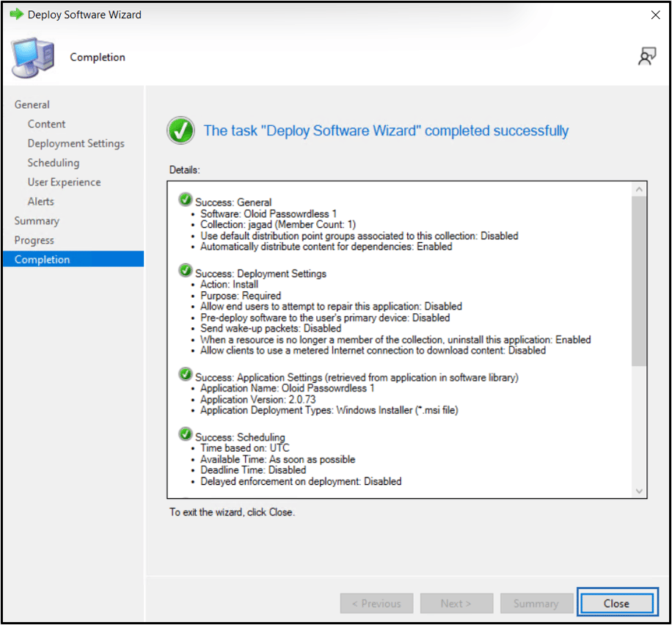Click 'Automatically distribute content for dependencies' line
This screenshot has height=625, width=672.
326,246
